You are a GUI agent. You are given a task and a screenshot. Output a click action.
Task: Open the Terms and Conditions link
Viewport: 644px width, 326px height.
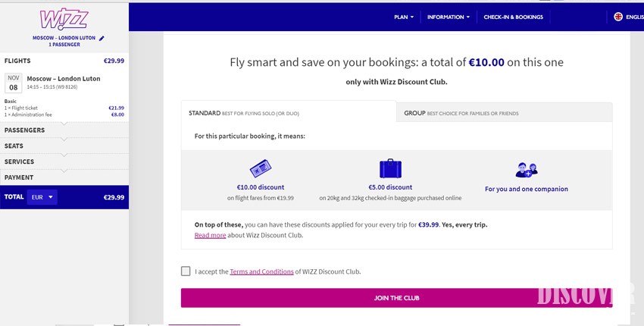tap(261, 271)
